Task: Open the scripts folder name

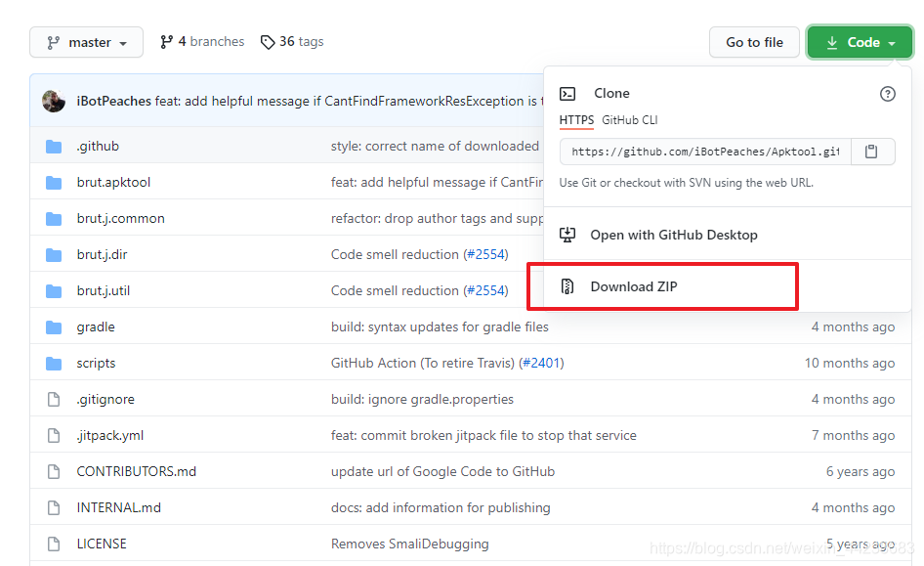Action: point(96,364)
